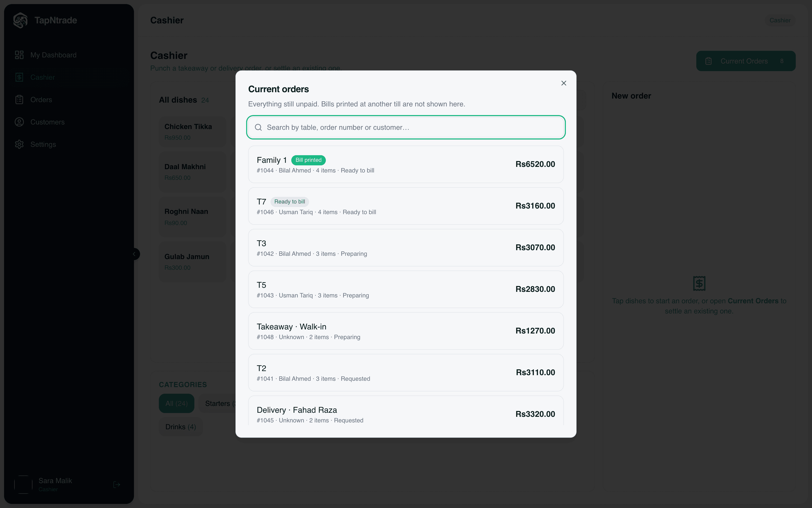
Task: Click the logout icon beside Sara Malik
Action: point(116,484)
